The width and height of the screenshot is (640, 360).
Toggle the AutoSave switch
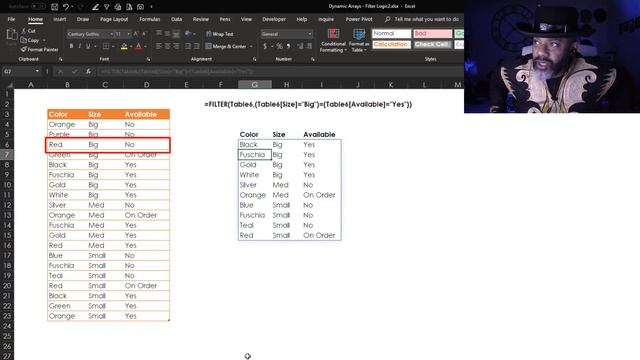[38, 7]
